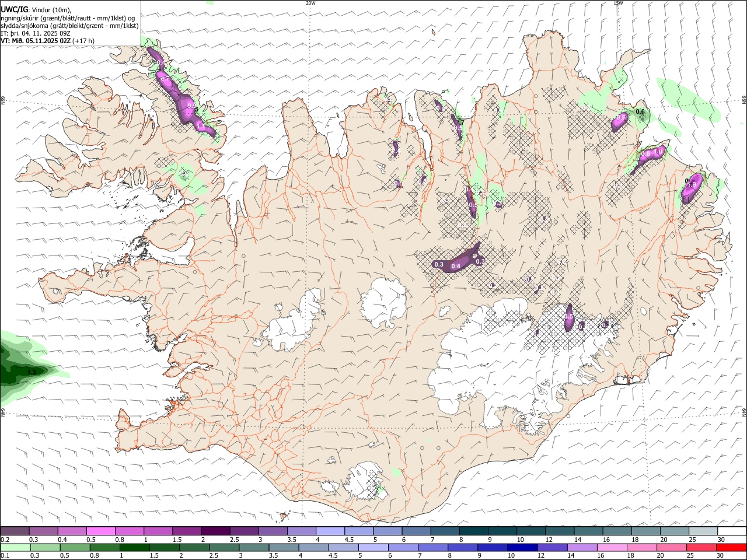Click the 25 label of the upper snow scale
The width and height of the screenshot is (747, 560).
coord(693,540)
